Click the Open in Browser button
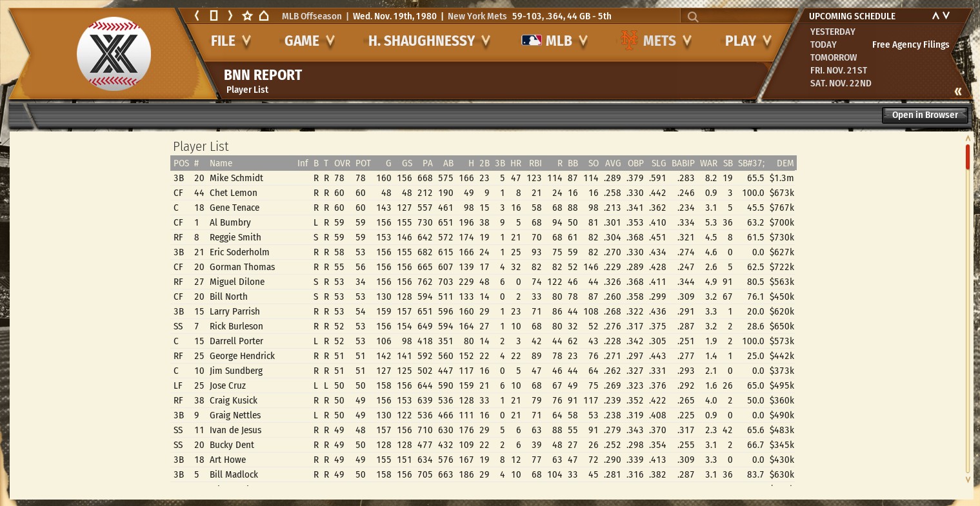The image size is (980, 506). coord(925,115)
